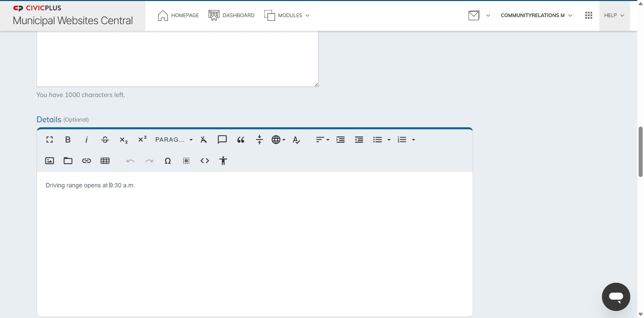Open the source code view
Image resolution: width=644 pixels, height=318 pixels.
click(x=205, y=161)
